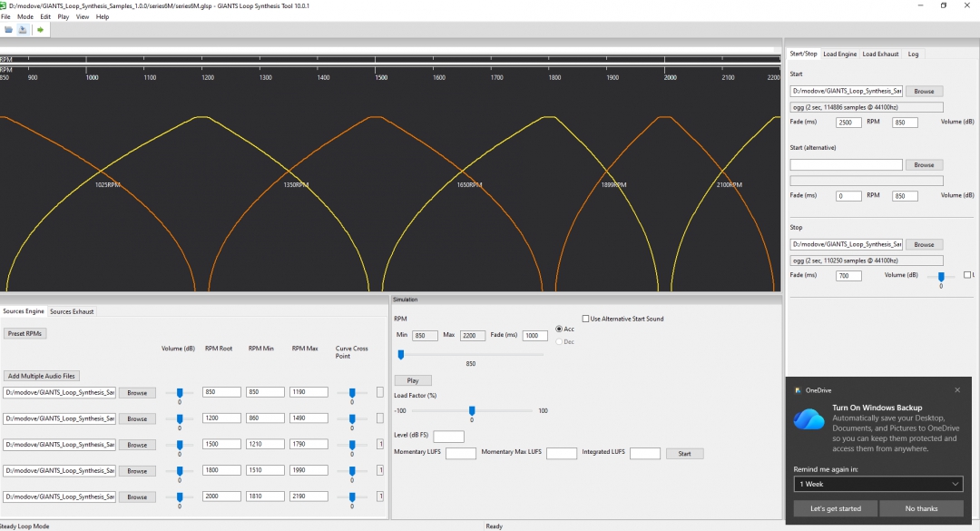Open the Edit menu
This screenshot has height=531, width=980.
click(x=45, y=17)
